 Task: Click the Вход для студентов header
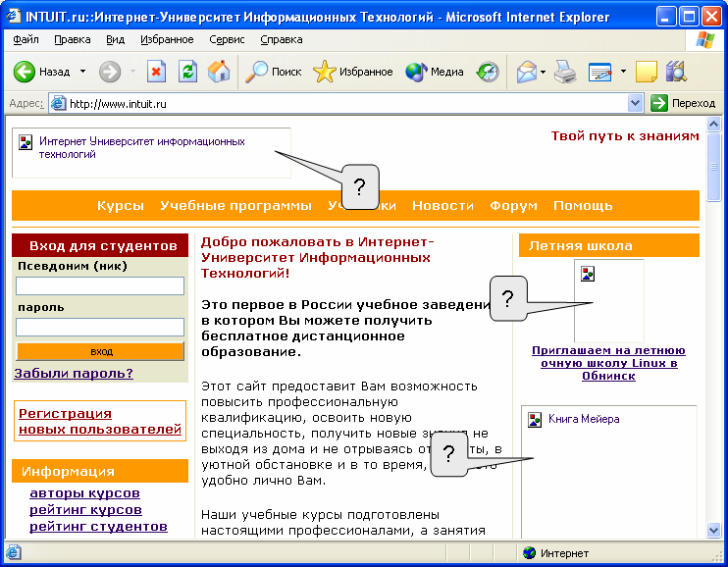(x=100, y=245)
